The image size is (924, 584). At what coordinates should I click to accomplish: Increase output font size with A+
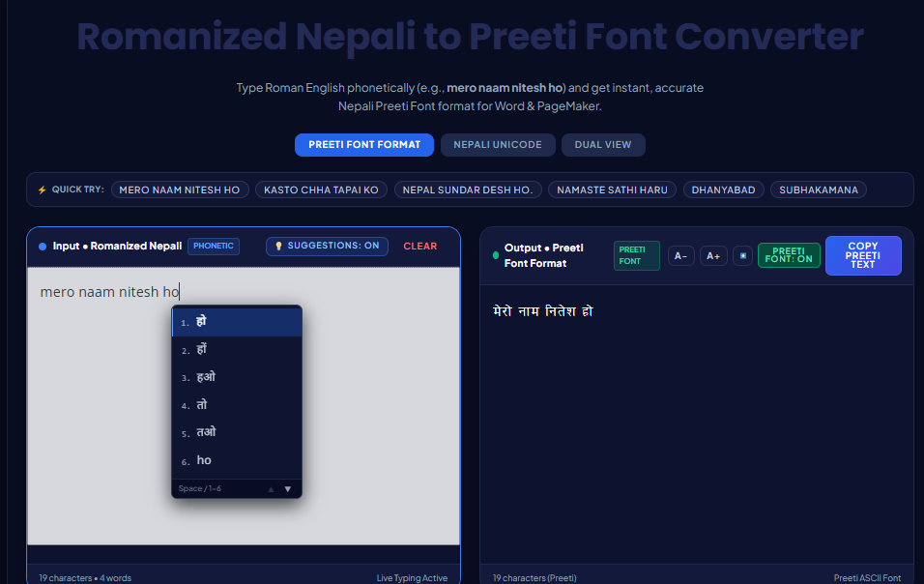[713, 256]
